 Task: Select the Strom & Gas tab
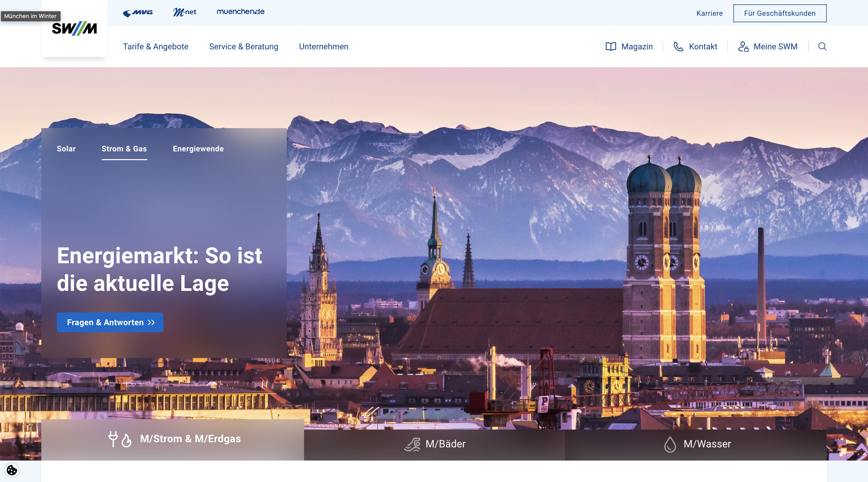tap(124, 149)
